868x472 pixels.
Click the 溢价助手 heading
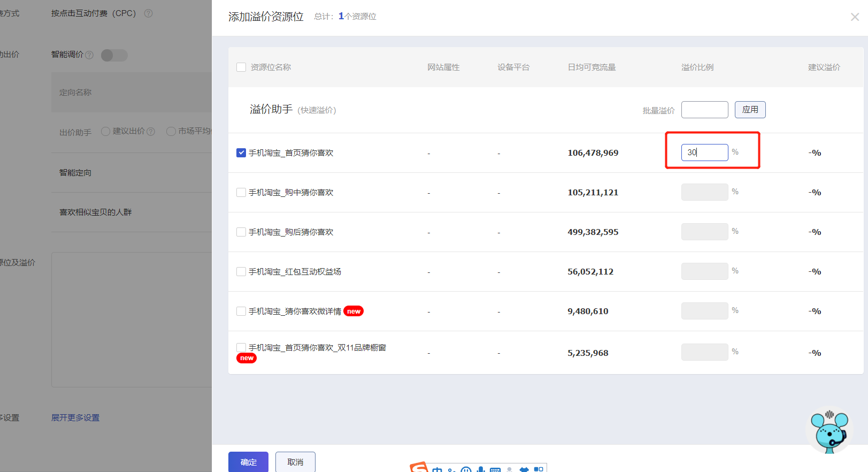pyautogui.click(x=271, y=109)
